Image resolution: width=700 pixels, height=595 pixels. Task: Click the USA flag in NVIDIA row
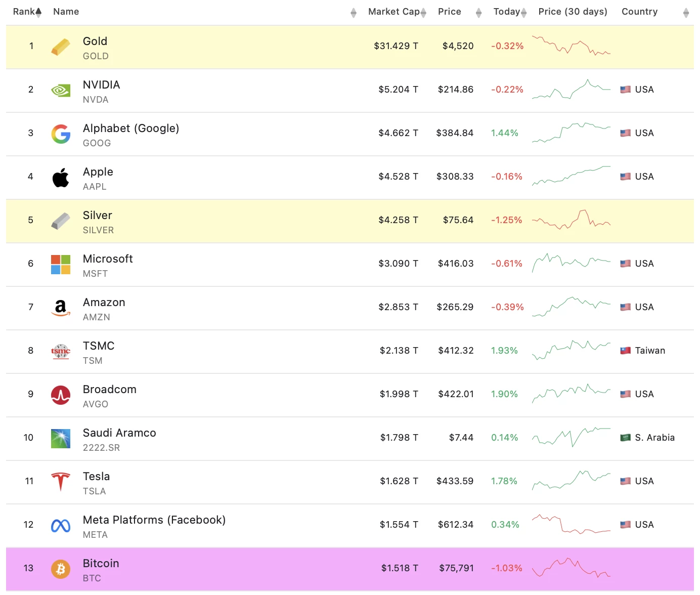click(x=626, y=90)
